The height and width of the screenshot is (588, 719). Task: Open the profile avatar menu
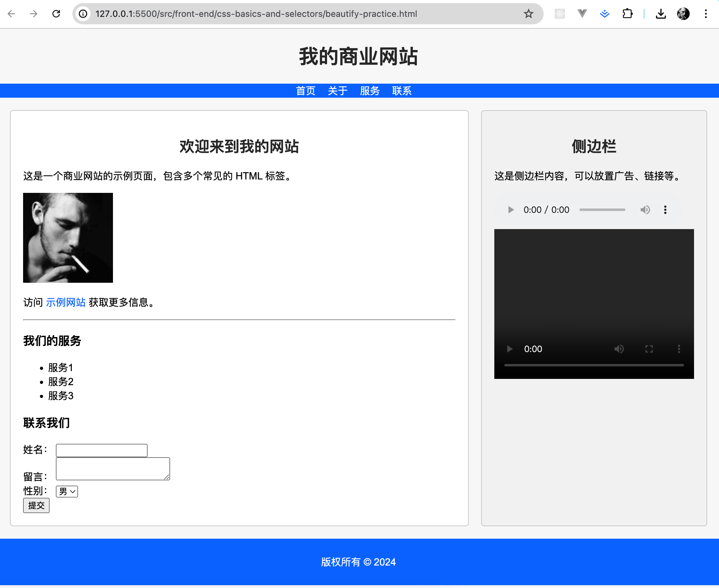[683, 14]
